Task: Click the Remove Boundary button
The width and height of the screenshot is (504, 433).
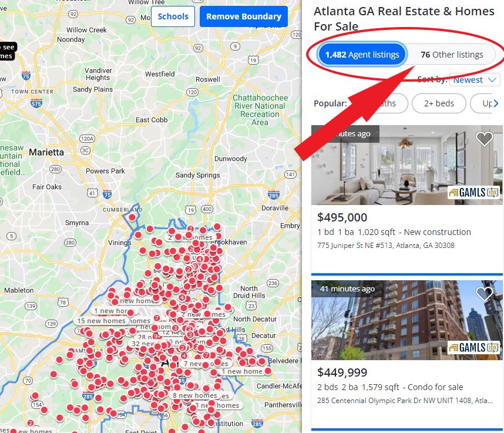Action: [x=244, y=16]
